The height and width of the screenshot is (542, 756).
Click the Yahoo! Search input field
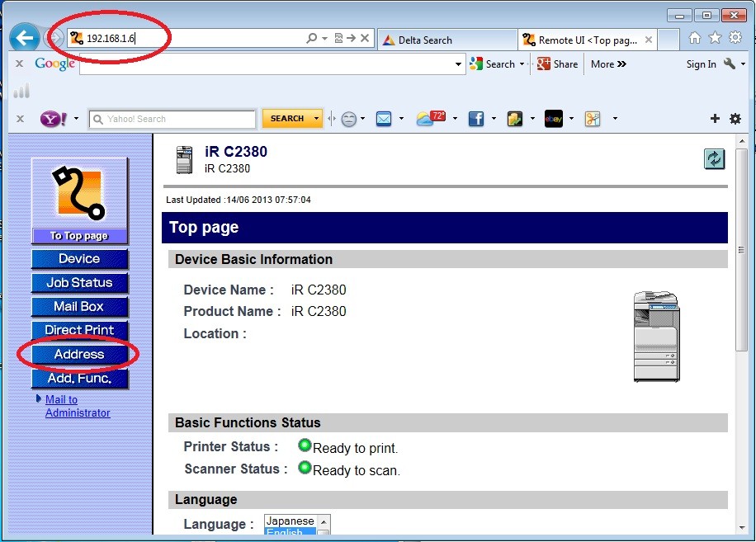(172, 119)
